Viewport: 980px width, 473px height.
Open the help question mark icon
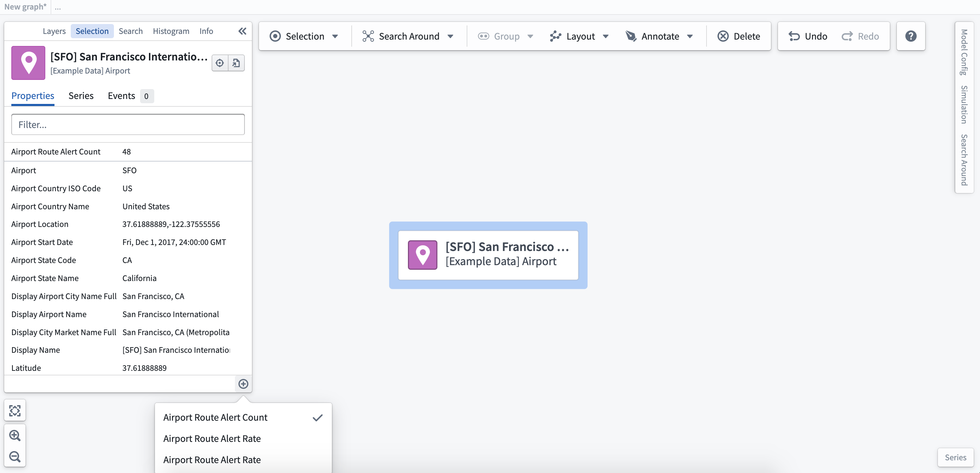point(911,36)
